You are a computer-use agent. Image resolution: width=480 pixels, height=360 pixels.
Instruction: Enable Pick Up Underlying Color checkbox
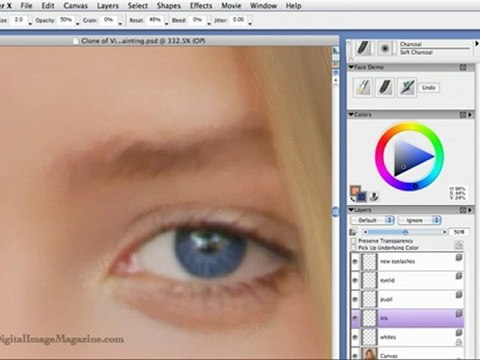354,248
